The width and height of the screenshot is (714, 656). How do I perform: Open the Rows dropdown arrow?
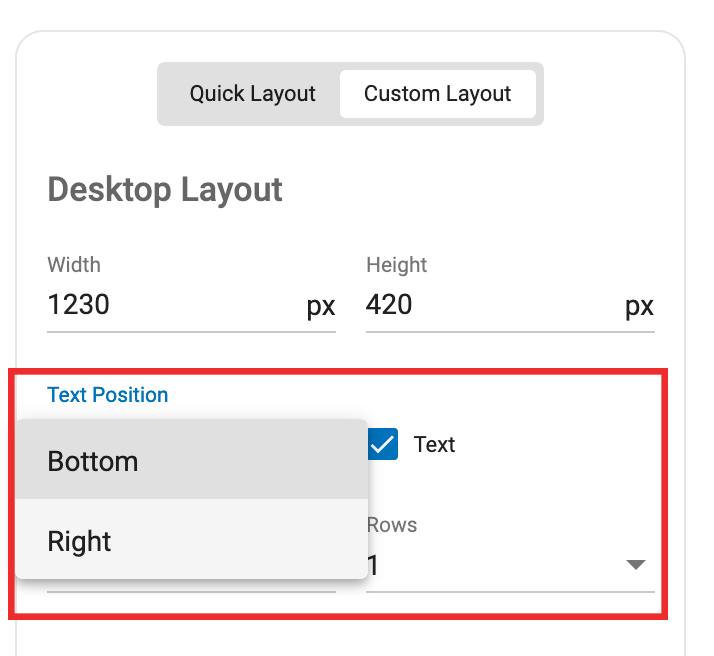tap(636, 565)
